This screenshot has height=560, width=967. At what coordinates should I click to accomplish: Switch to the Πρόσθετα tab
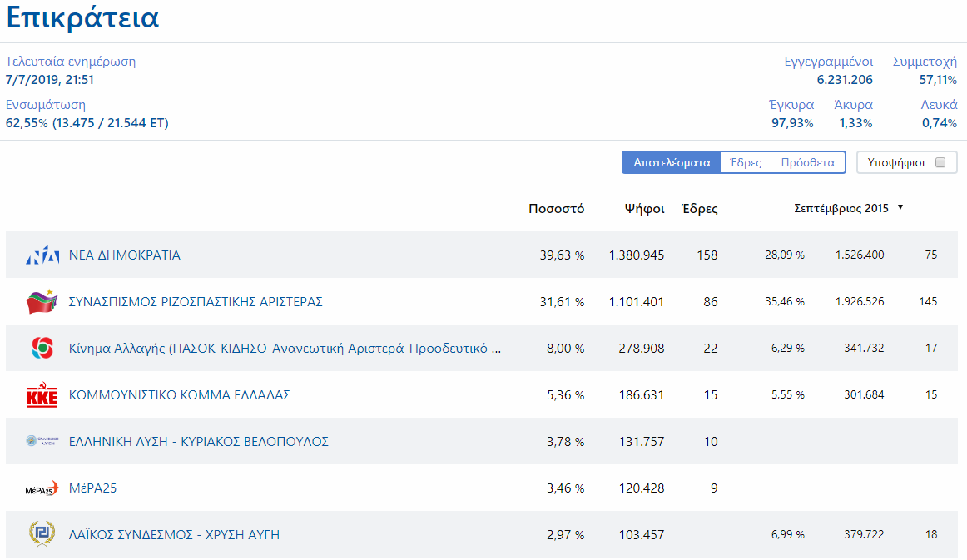(x=807, y=162)
